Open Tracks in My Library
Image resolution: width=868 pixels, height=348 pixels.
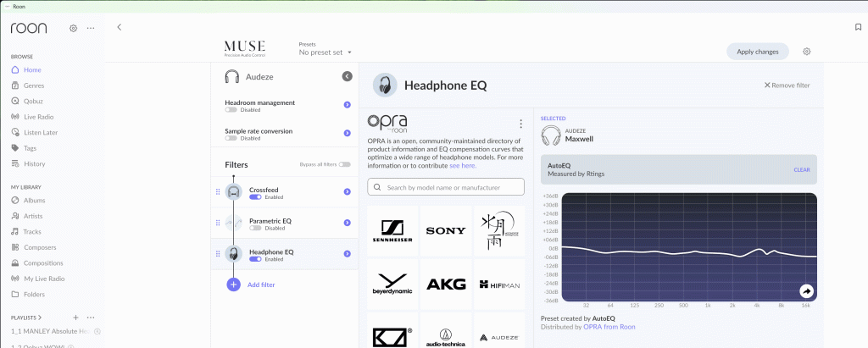32,232
